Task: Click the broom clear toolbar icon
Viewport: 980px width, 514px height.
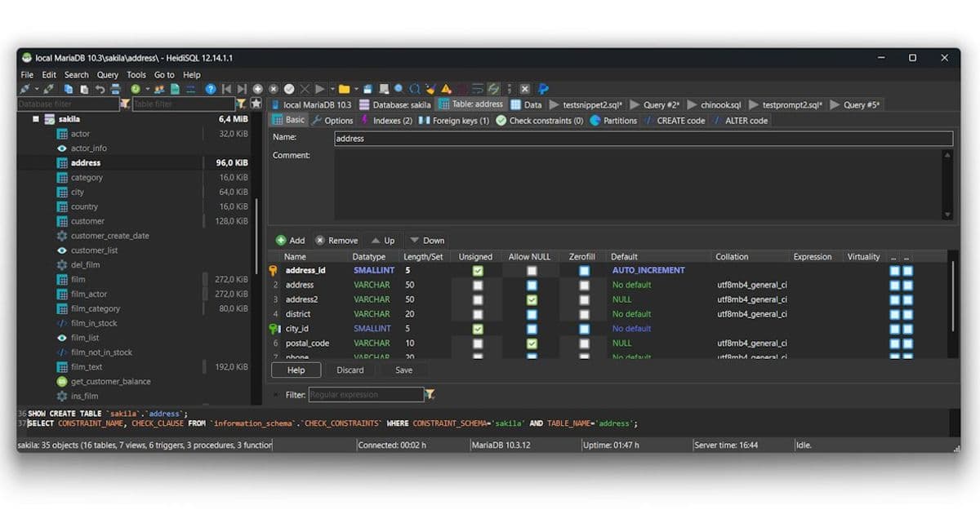Action: click(x=430, y=89)
